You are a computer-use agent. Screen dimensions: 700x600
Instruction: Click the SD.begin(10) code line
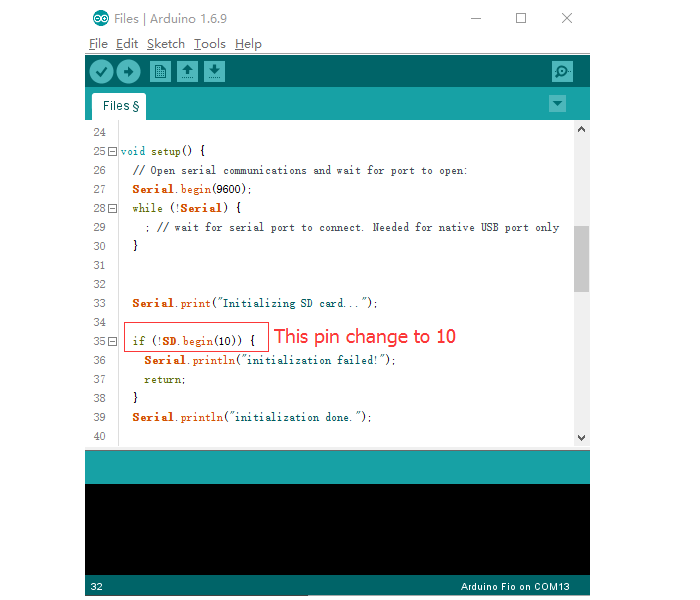[x=194, y=341]
